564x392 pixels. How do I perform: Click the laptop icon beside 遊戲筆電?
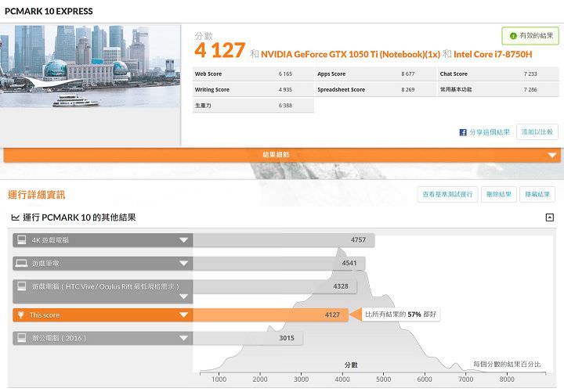click(x=20, y=264)
